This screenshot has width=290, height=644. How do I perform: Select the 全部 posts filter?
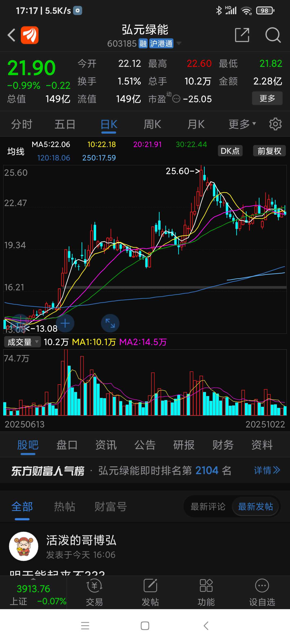click(22, 507)
